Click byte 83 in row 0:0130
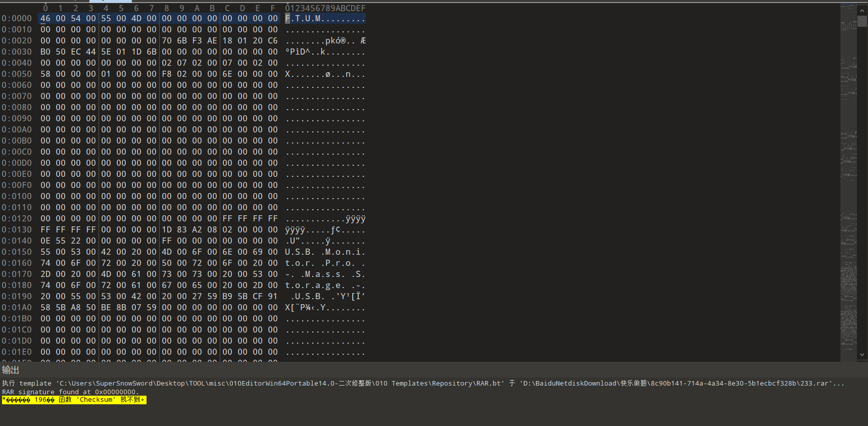 coord(182,229)
